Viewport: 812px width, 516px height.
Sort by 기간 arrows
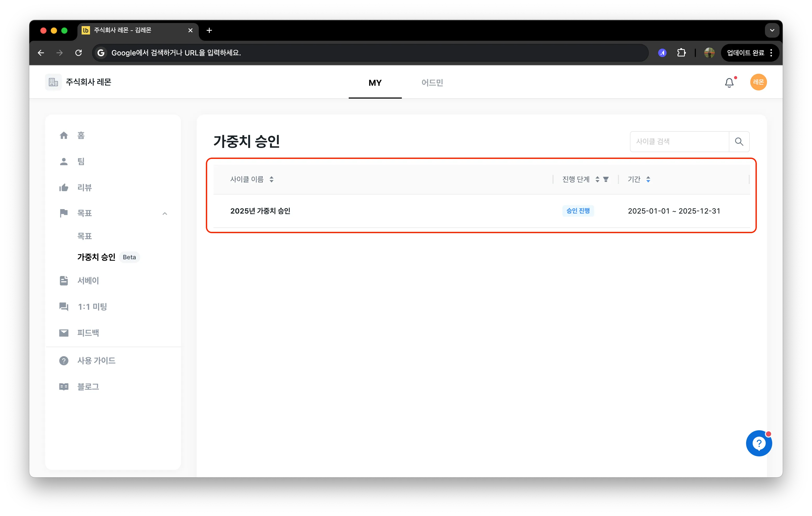pos(648,179)
